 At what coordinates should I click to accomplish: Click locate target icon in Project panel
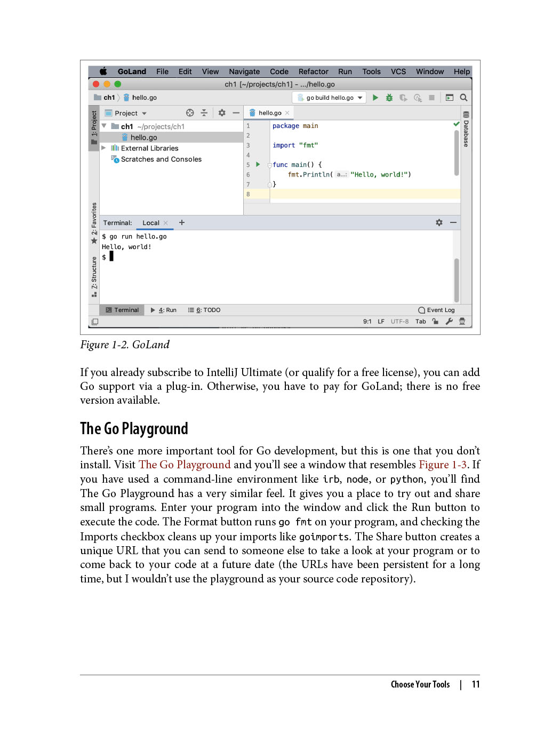pos(190,113)
